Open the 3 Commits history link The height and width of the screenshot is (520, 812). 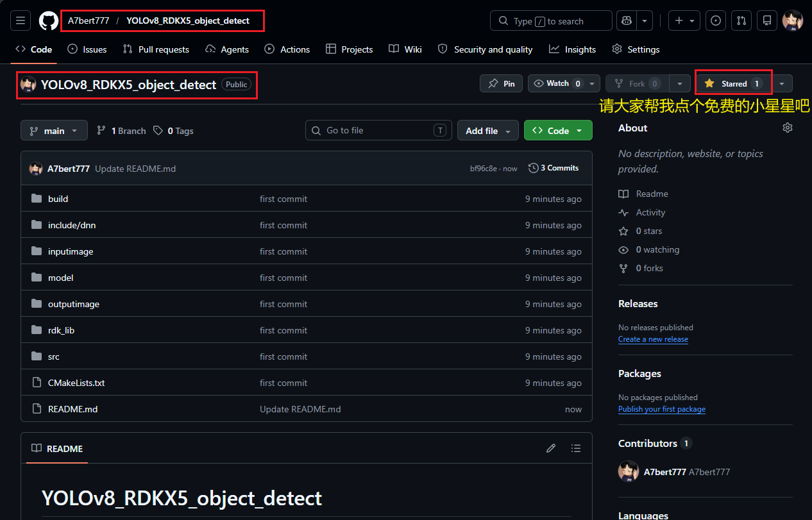[x=554, y=168]
